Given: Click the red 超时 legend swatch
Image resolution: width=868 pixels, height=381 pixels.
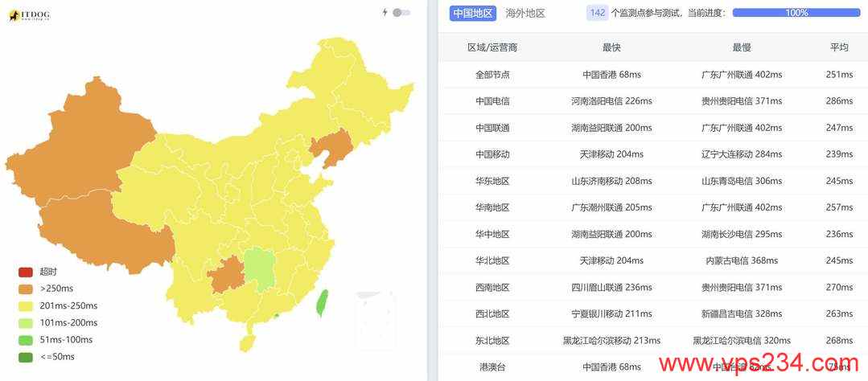Looking at the screenshot, I should (x=26, y=272).
